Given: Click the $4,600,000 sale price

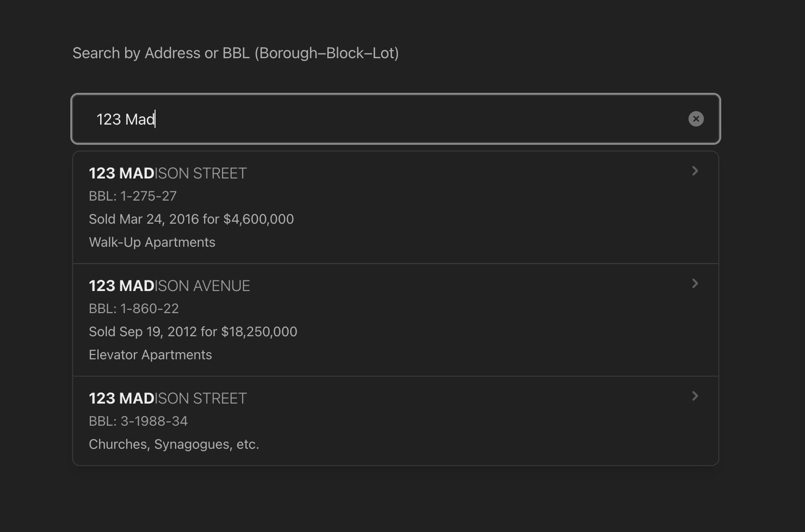Looking at the screenshot, I should [x=259, y=219].
